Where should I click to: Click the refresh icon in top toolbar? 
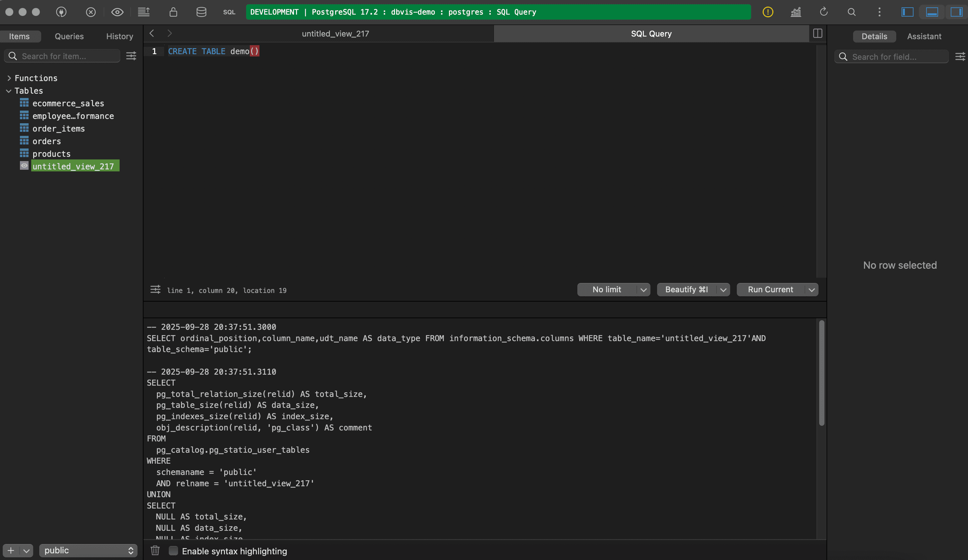[823, 12]
